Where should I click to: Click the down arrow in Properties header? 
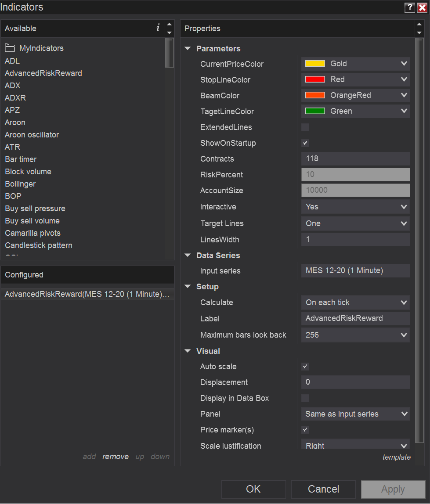[x=419, y=33]
